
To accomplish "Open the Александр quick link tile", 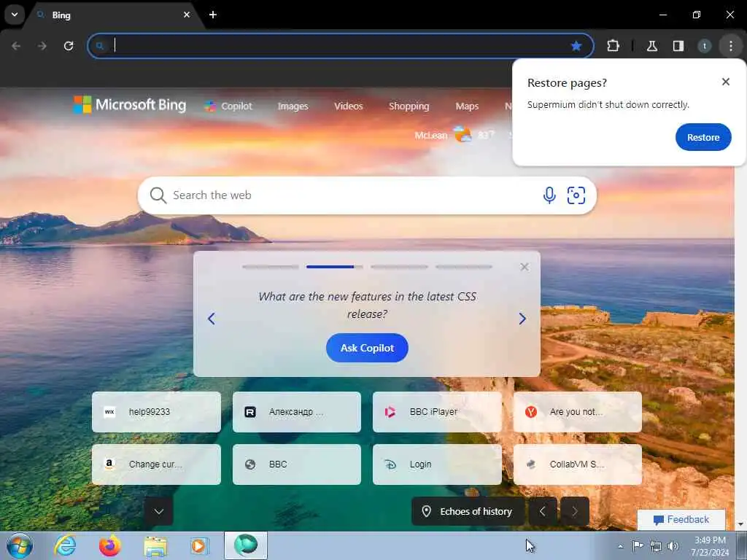I will (x=297, y=412).
